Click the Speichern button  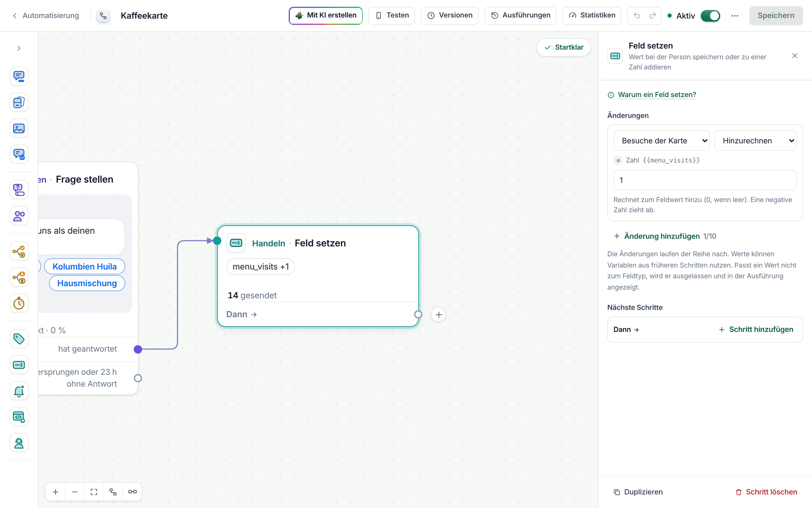[776, 16]
